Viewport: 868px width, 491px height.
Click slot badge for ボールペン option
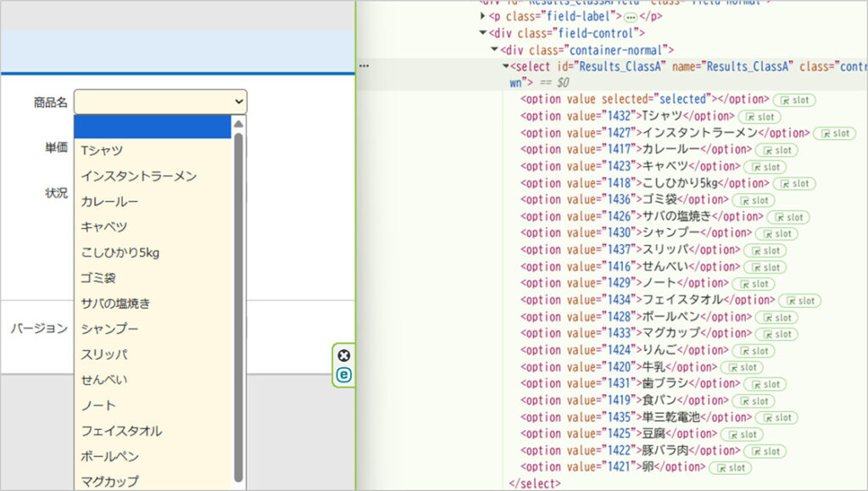pos(776,317)
